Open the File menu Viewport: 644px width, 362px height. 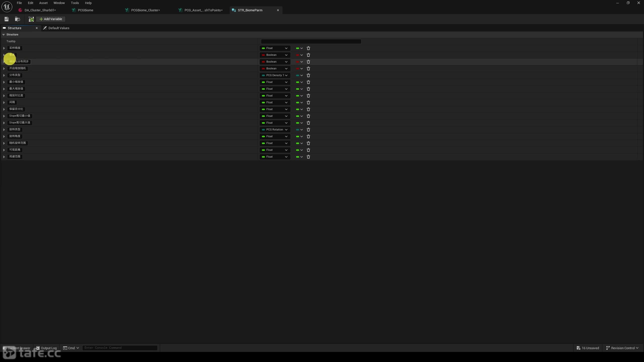(19, 3)
